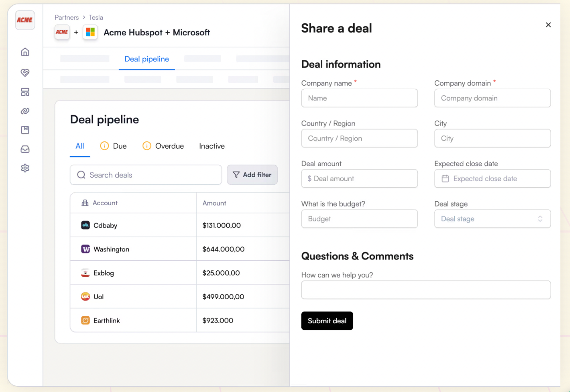This screenshot has height=392, width=570.
Task: Focus the How can we help you field
Action: coord(426,290)
